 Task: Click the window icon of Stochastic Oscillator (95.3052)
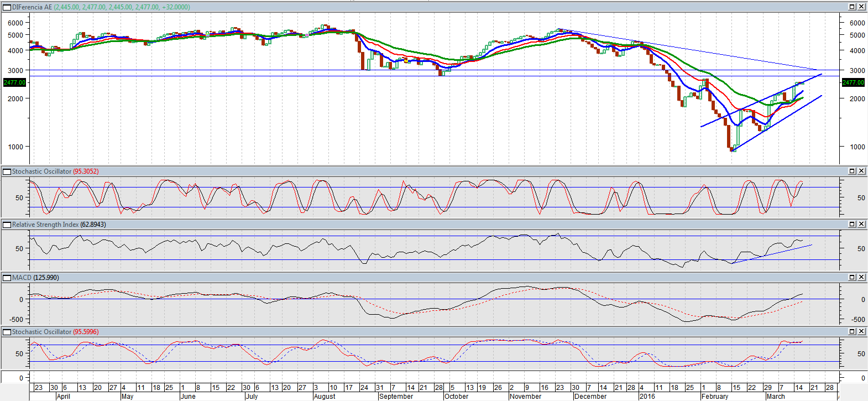tap(7, 171)
